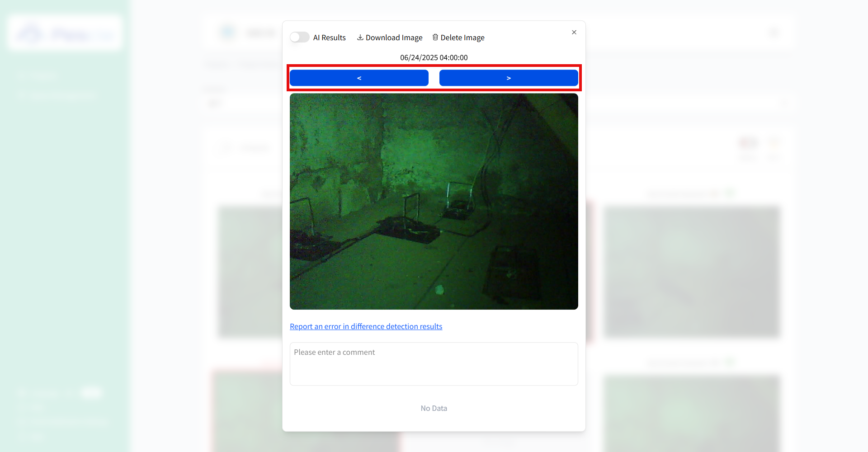This screenshot has height=452, width=868.
Task: Click the green night-vision camera image
Action: tap(433, 201)
